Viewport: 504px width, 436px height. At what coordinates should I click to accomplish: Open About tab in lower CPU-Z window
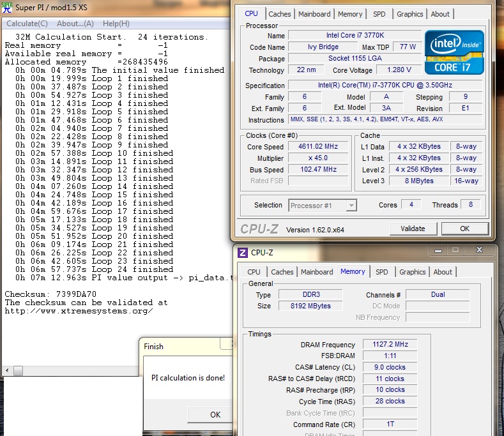(443, 272)
